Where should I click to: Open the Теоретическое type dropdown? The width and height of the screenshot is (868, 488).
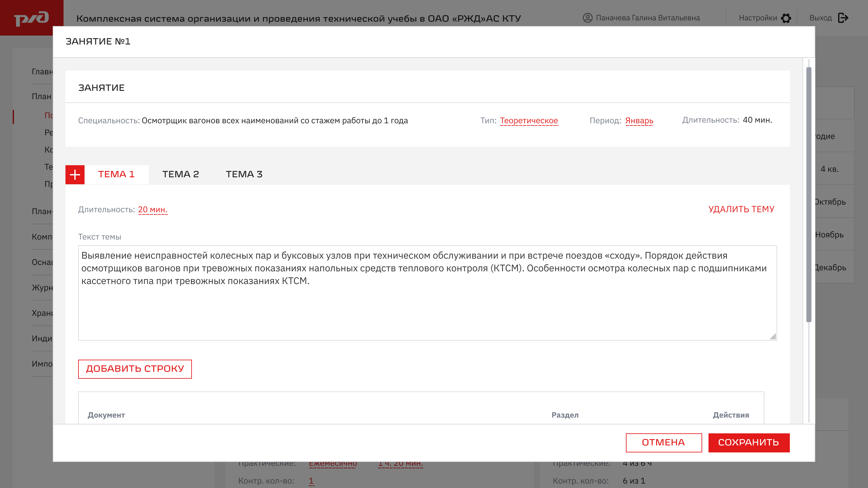[x=529, y=121]
